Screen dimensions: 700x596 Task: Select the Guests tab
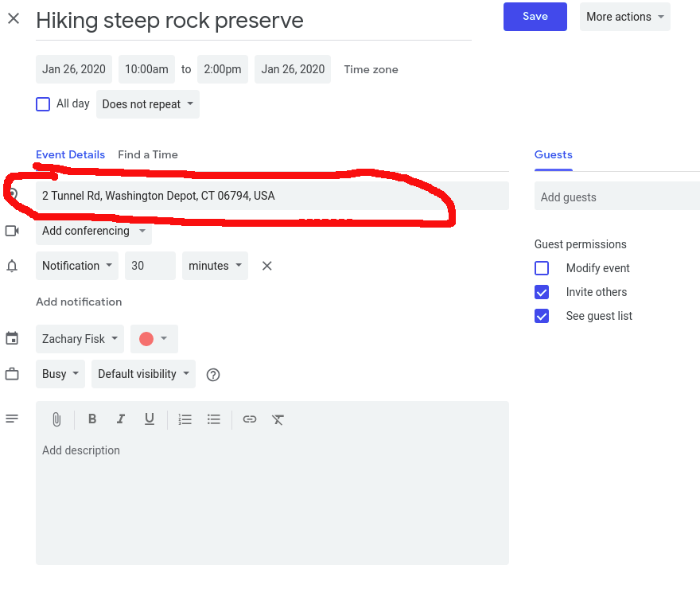[x=553, y=154]
